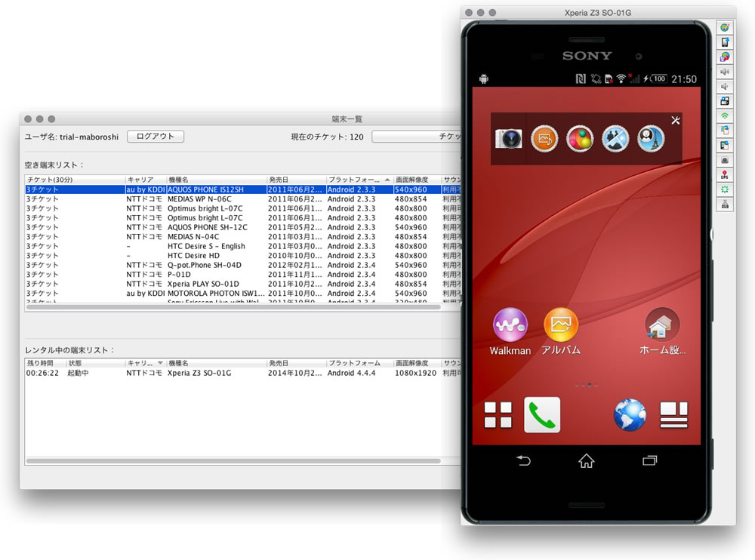The image size is (755, 560).
Task: Open the app drawer grid icon
Action: click(498, 415)
